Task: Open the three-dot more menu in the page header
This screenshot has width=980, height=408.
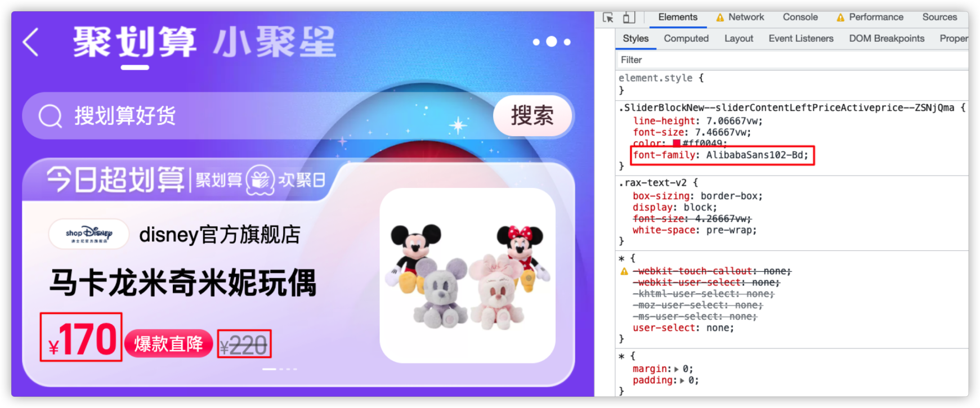Action: pos(552,42)
